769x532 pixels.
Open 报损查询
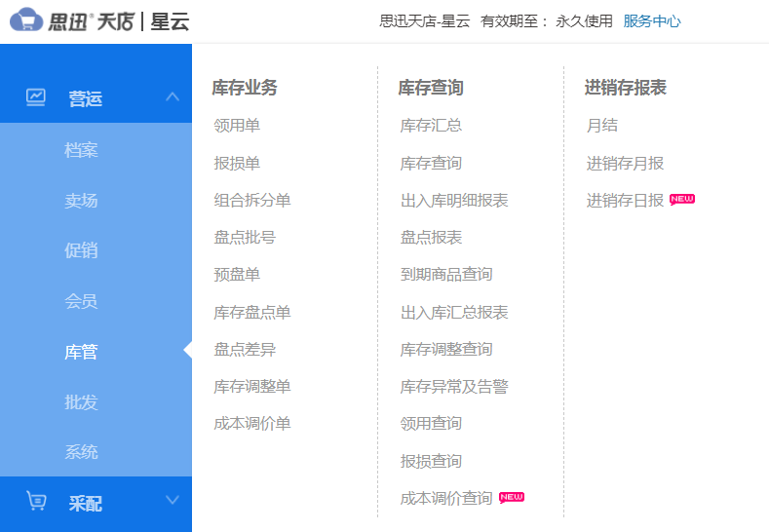pos(431,461)
